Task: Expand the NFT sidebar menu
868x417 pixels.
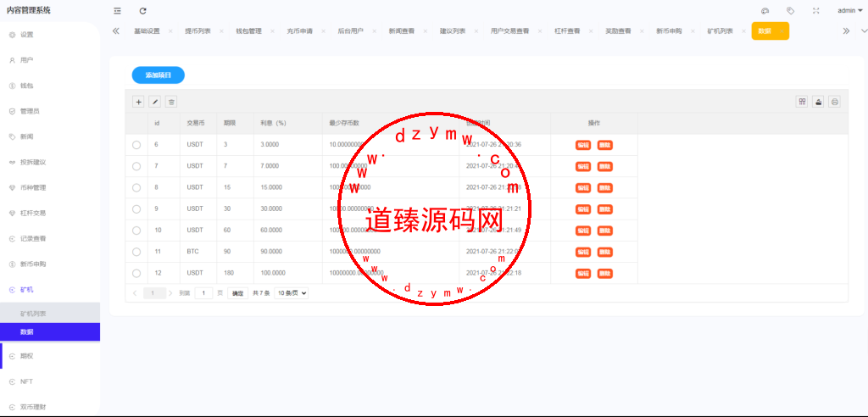Action: coord(50,381)
